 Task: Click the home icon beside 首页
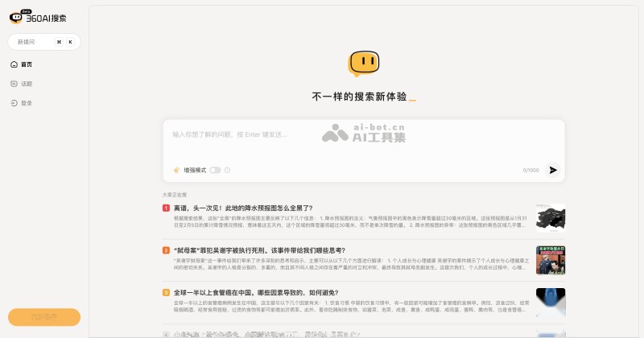pyautogui.click(x=14, y=64)
